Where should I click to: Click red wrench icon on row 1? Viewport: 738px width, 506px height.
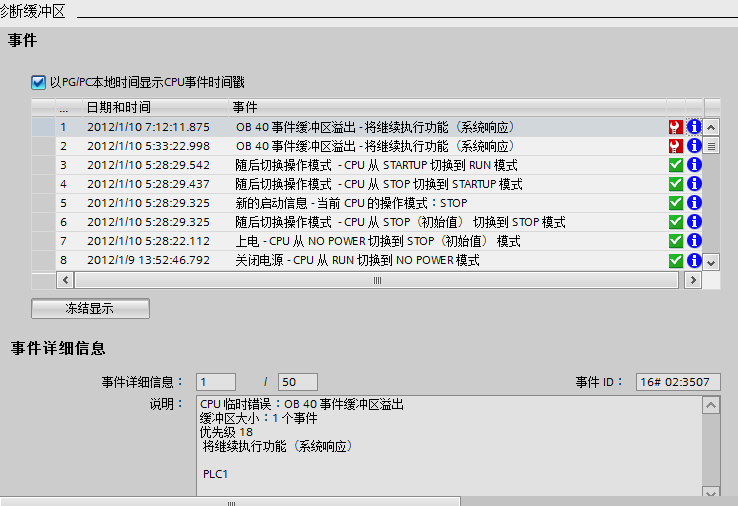675,127
